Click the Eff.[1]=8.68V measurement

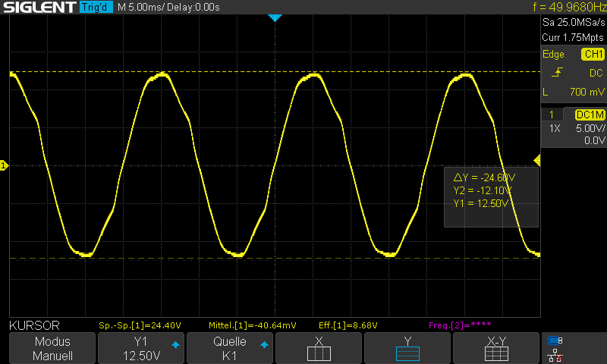click(348, 325)
